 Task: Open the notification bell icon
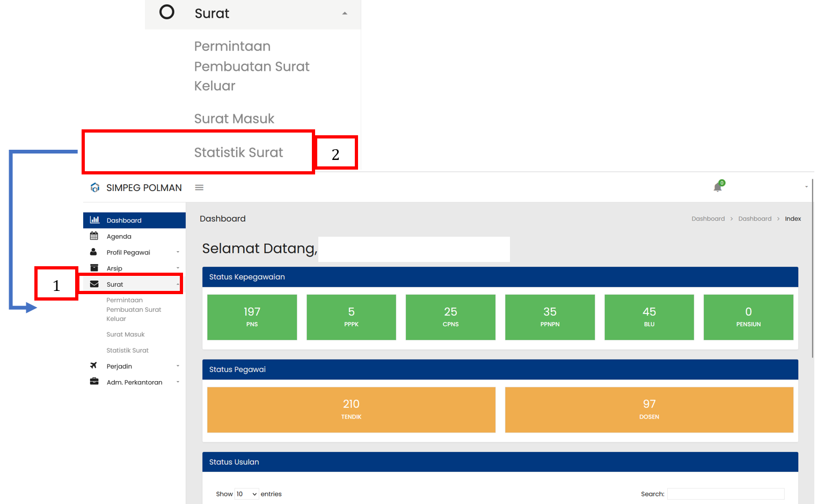pos(718,187)
